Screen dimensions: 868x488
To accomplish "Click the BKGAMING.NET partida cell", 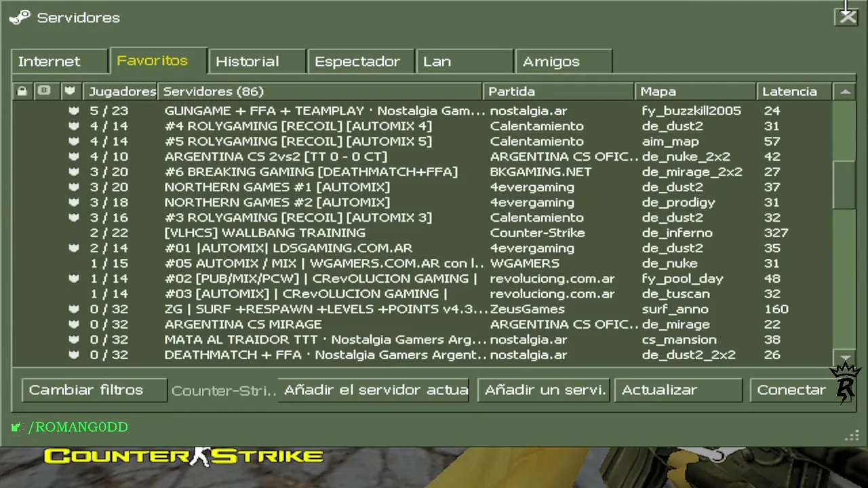I will (540, 171).
